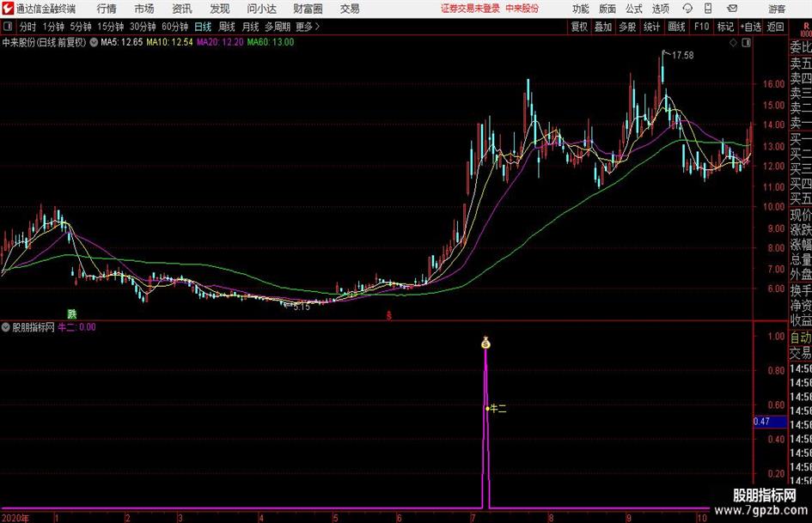Click the diamond icon above the price axis

click(x=733, y=43)
